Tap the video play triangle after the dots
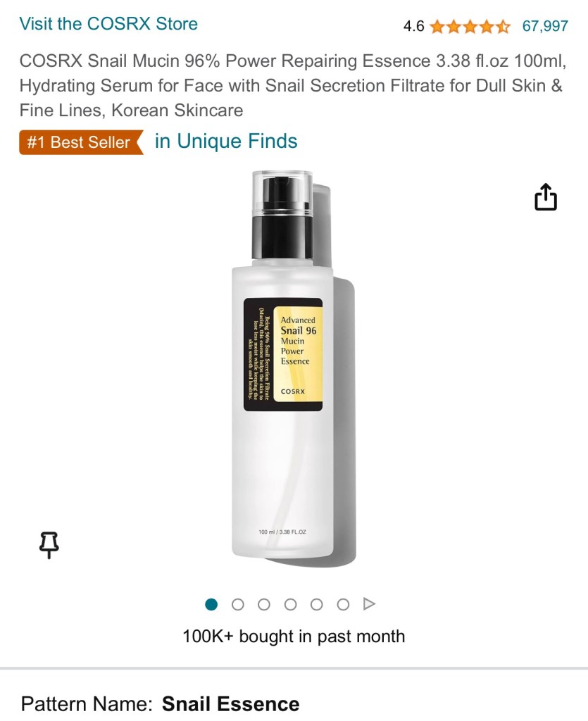Image resolution: width=588 pixels, height=721 pixels. (x=369, y=603)
